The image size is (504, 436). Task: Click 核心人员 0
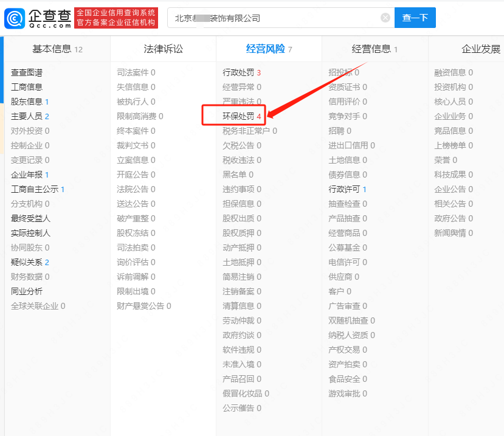click(454, 102)
